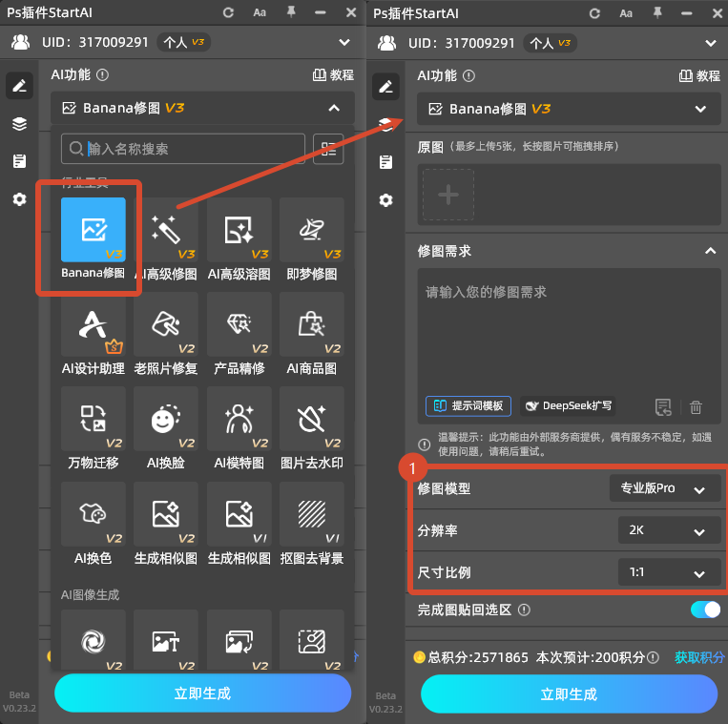Select 即梦修图 tool icon
Image resolution: width=728 pixels, height=724 pixels.
[312, 230]
